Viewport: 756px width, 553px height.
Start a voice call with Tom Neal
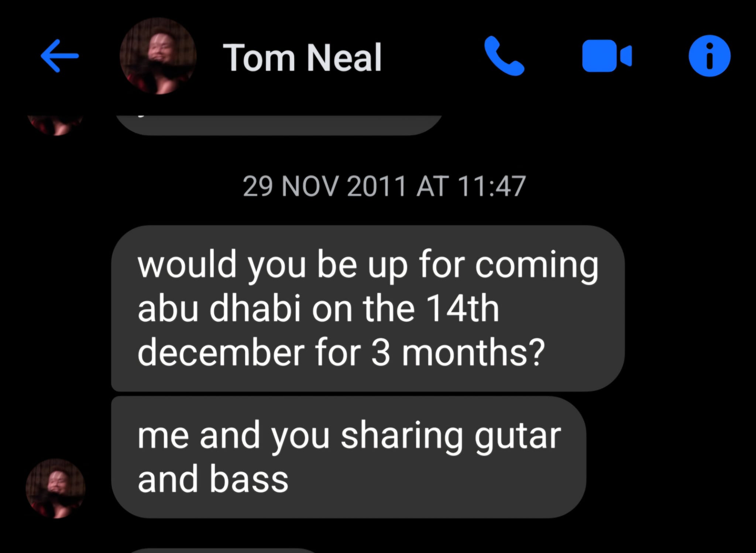[504, 56]
